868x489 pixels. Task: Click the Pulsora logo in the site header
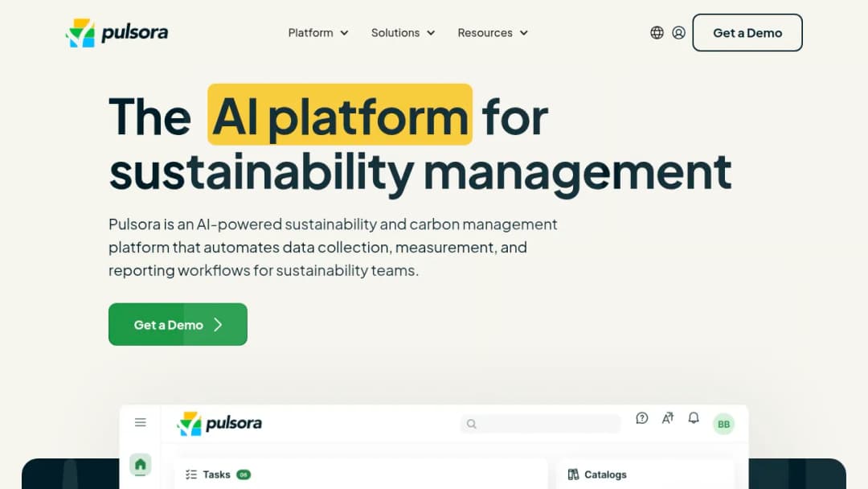coord(117,33)
